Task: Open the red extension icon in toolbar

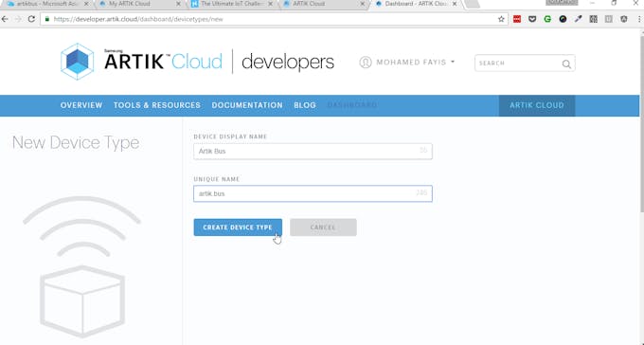Action: pos(517,19)
